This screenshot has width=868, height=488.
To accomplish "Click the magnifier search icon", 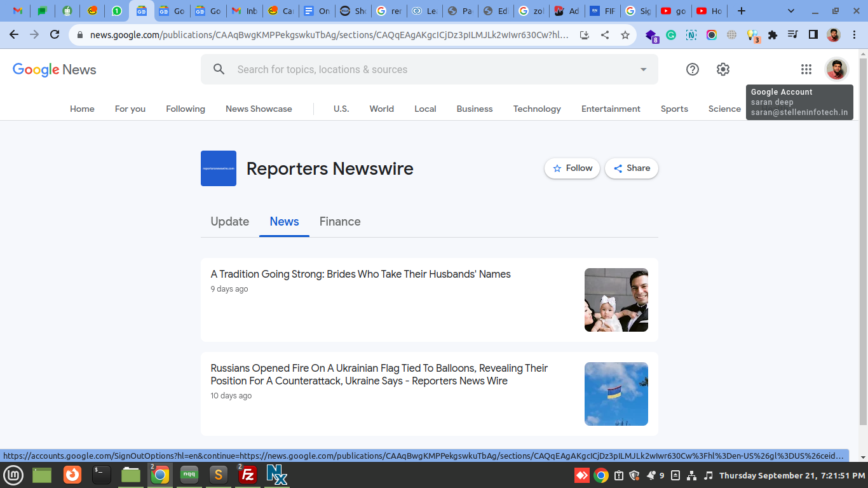I will coord(219,69).
